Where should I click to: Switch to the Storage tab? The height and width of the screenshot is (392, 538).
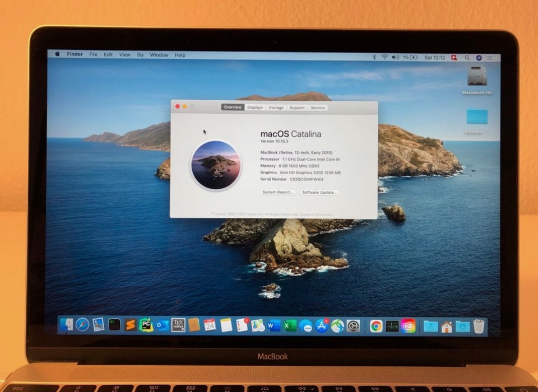click(276, 108)
